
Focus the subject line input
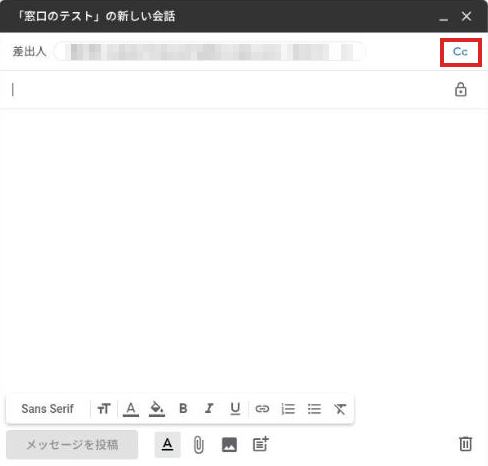pos(230,90)
